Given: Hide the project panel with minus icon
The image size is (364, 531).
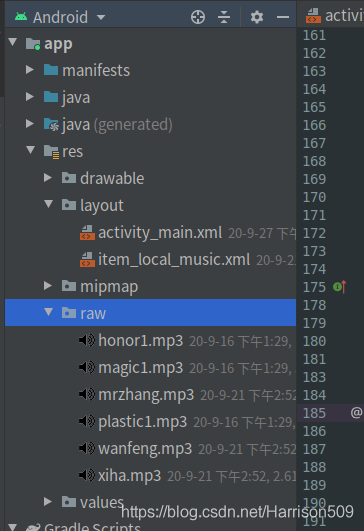Looking at the screenshot, I should click(x=283, y=17).
